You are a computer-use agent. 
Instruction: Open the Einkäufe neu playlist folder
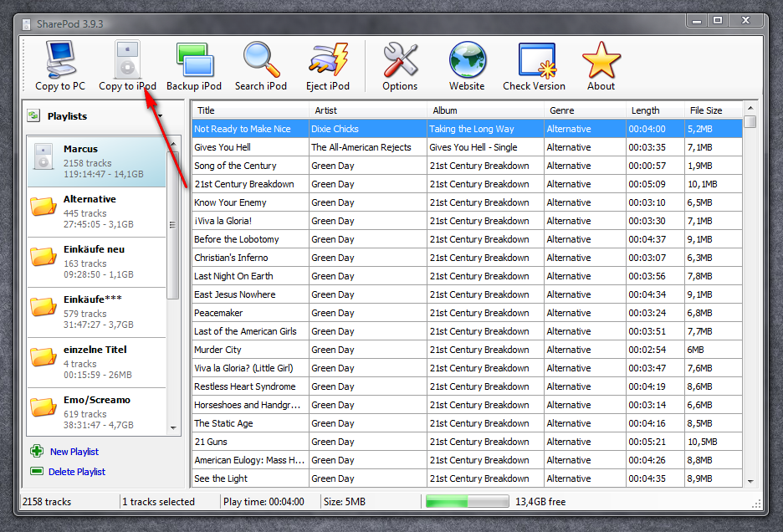click(96, 262)
